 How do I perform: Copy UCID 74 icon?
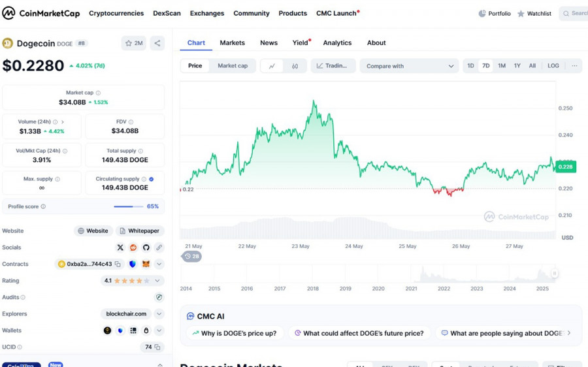point(157,347)
